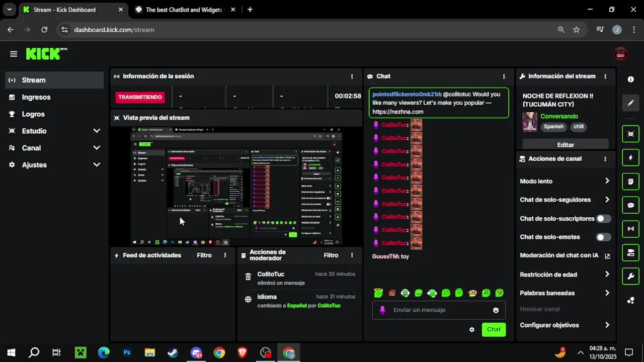Enable Chat de solo-suscriptores toggle
Viewport: 644px width, 362px height.
pos(603,219)
